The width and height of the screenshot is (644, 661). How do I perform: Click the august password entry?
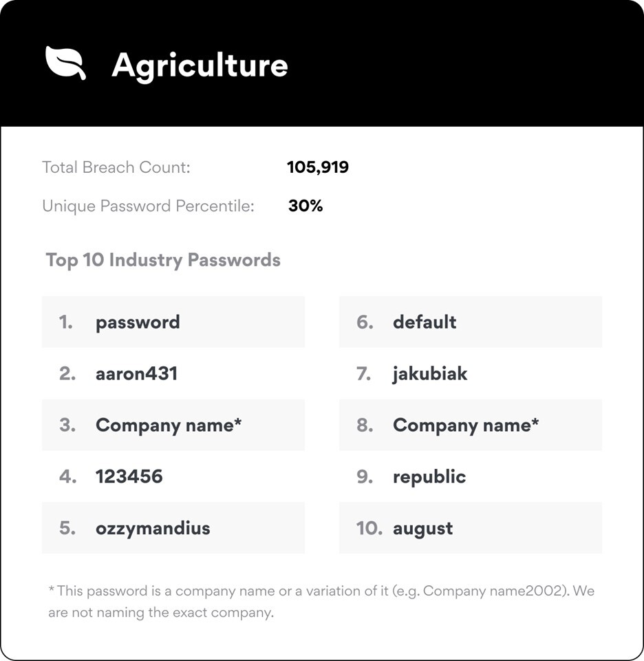click(x=471, y=528)
